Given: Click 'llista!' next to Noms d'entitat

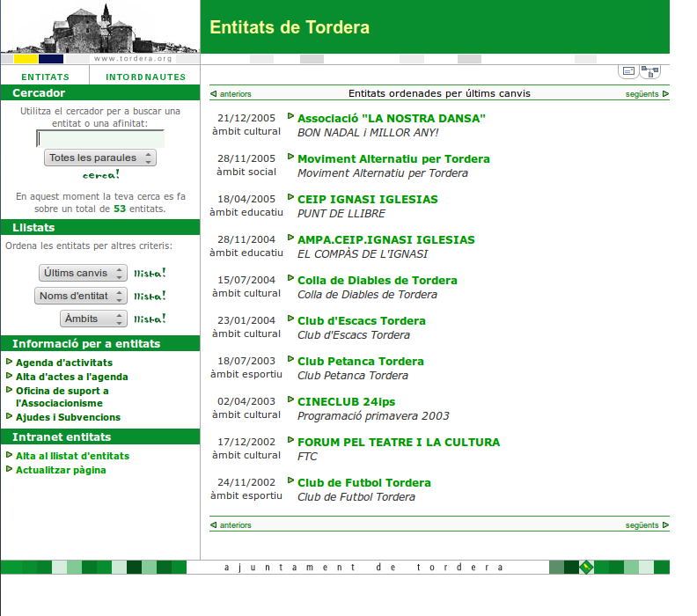Looking at the screenshot, I should pos(150,296).
